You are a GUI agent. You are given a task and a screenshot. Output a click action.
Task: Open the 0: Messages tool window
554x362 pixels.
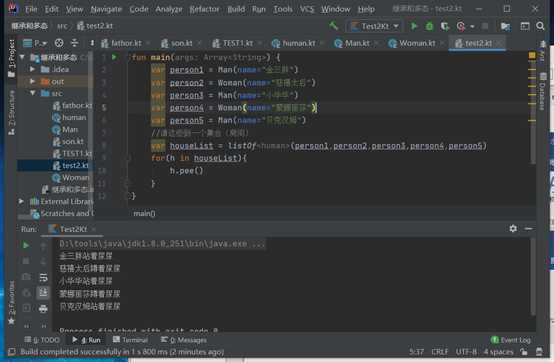[184, 340]
